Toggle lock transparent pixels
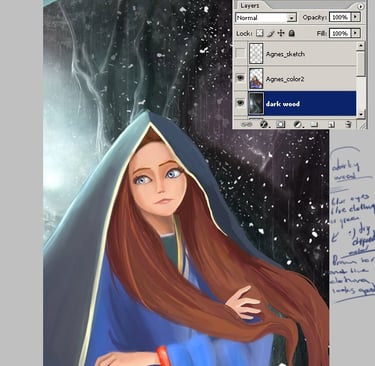Screen dimensions: 375x366 (260, 33)
